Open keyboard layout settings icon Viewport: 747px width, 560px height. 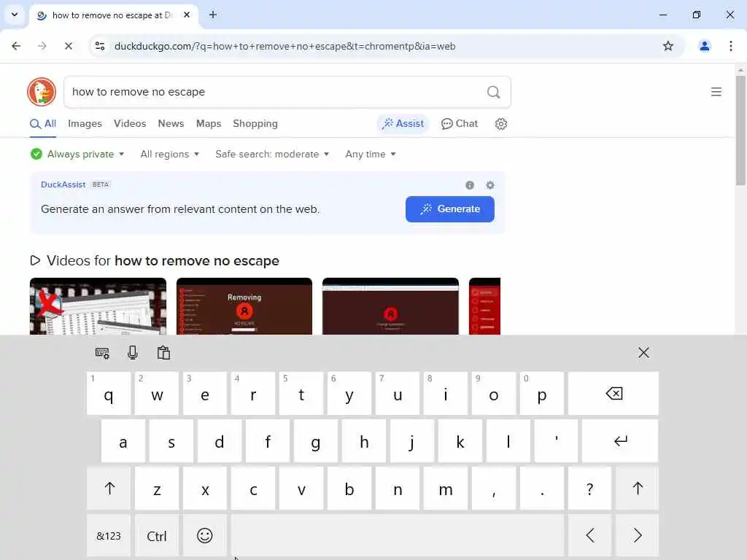(102, 353)
